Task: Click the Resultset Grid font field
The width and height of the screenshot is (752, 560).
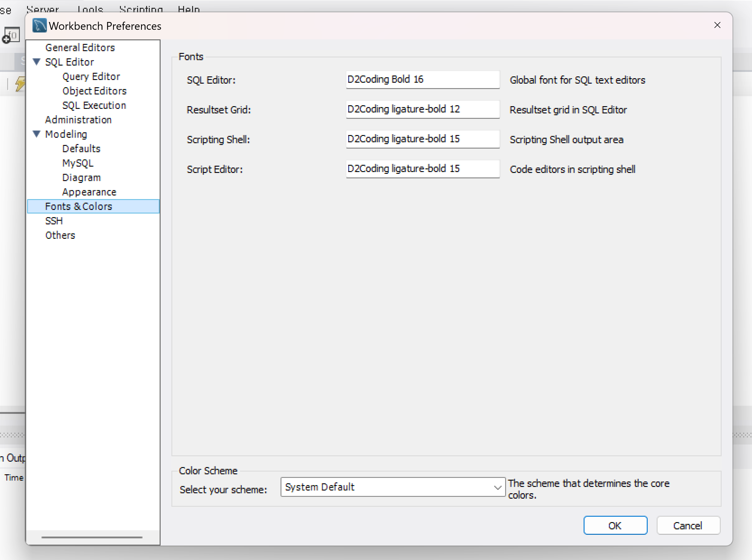Action: click(422, 109)
